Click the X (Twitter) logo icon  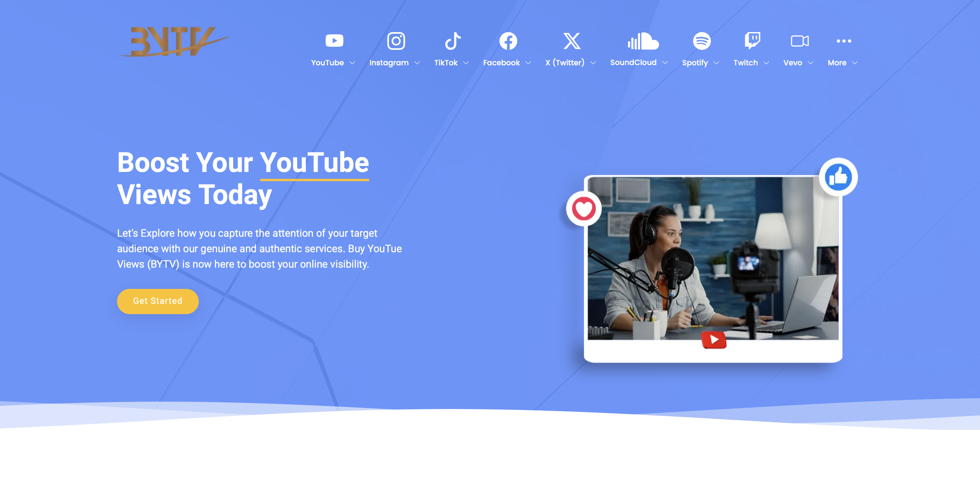pyautogui.click(x=571, y=41)
